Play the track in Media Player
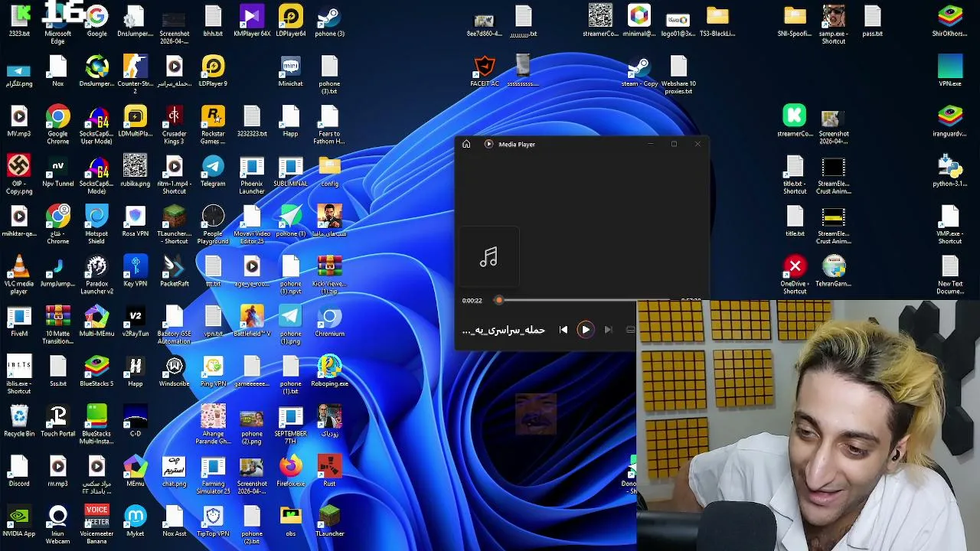Viewport: 980px width, 551px height. pos(586,330)
